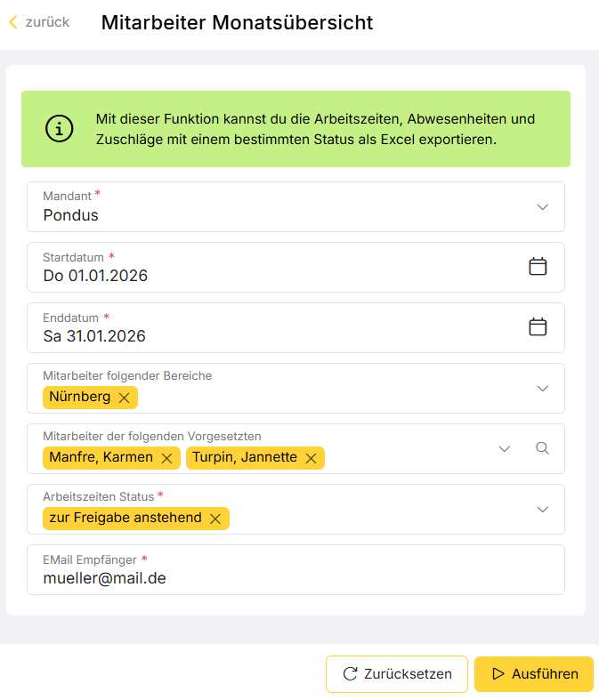Expand the Arbeitszeiten Status dropdown
The image size is (599, 700).
(542, 510)
